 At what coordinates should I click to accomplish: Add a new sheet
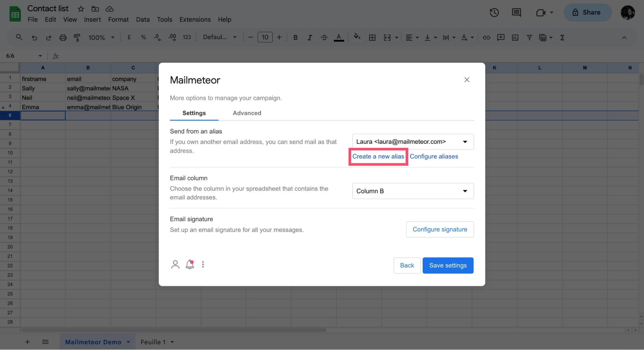click(x=27, y=342)
